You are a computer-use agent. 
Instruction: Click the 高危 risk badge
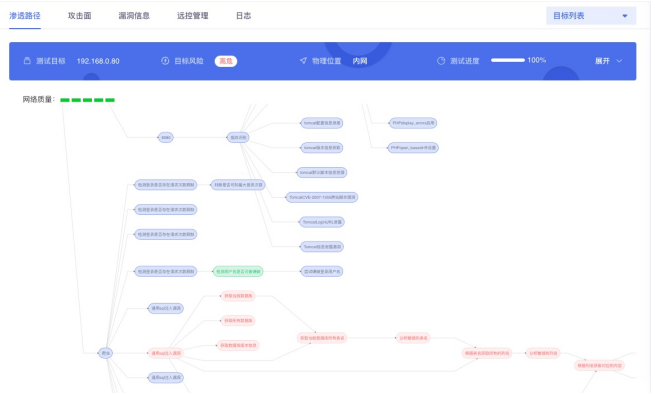coord(226,61)
